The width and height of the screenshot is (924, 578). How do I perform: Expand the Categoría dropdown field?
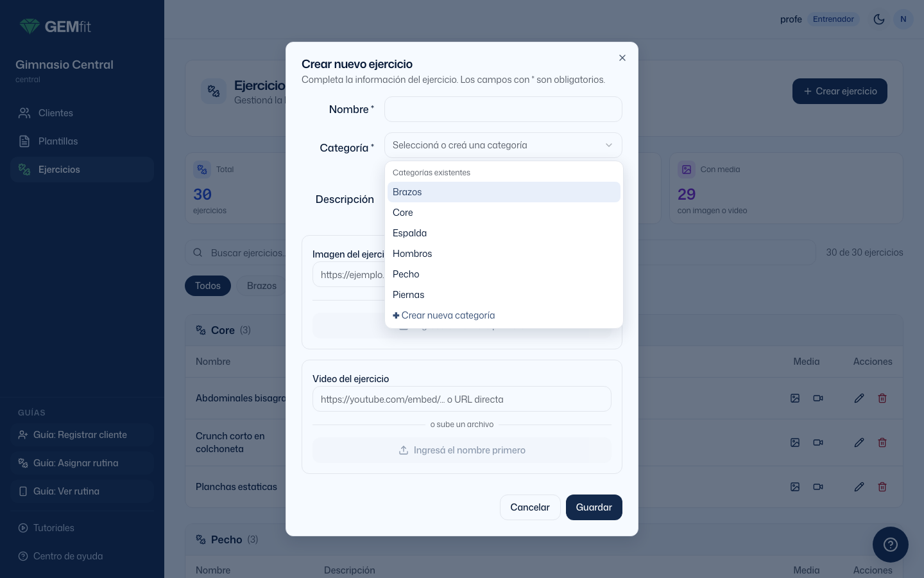click(503, 145)
